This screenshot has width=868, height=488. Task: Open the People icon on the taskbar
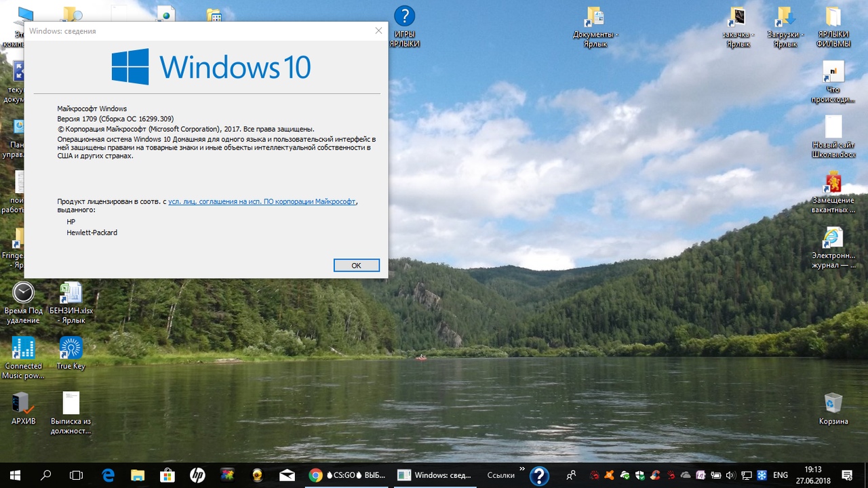pos(572,475)
